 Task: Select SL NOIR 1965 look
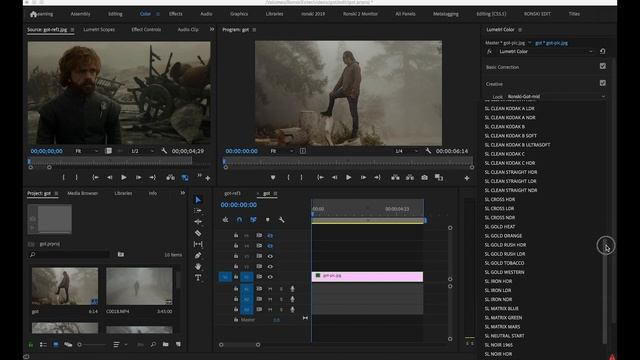coord(498,345)
